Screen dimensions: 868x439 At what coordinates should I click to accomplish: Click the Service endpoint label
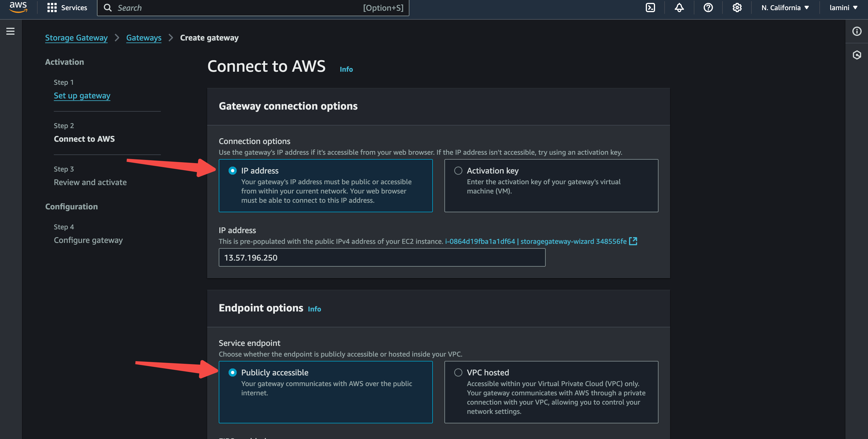249,343
